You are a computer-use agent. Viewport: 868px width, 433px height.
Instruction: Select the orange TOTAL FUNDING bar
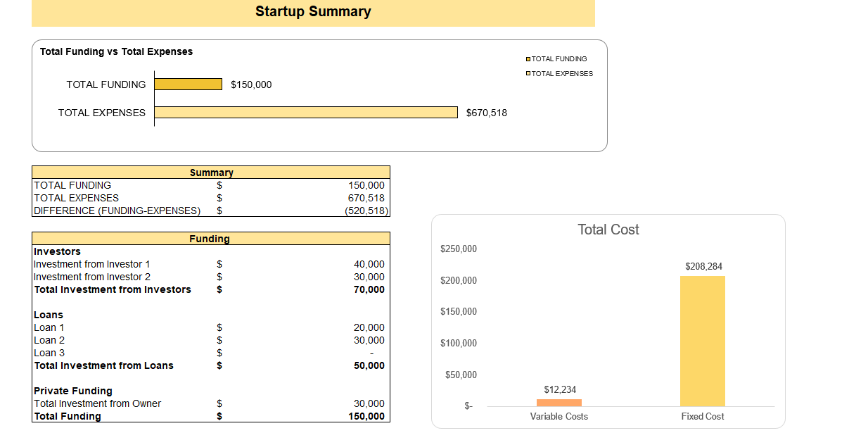pos(188,84)
